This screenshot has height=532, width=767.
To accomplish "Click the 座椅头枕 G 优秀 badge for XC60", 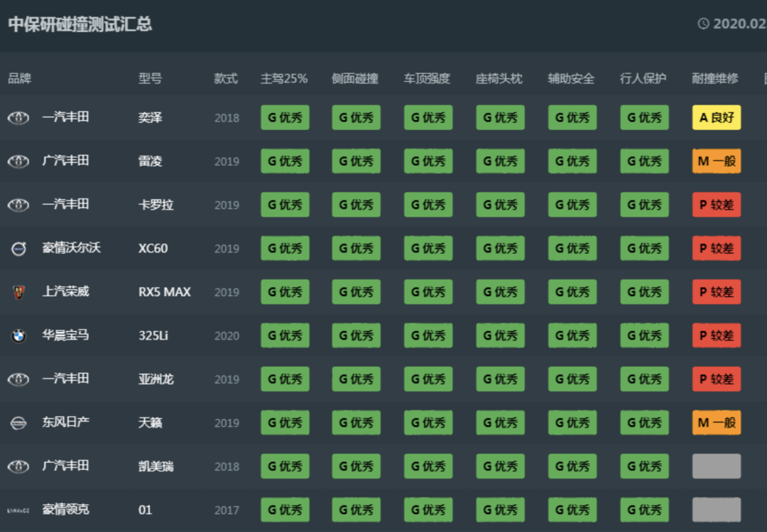I will point(501,248).
